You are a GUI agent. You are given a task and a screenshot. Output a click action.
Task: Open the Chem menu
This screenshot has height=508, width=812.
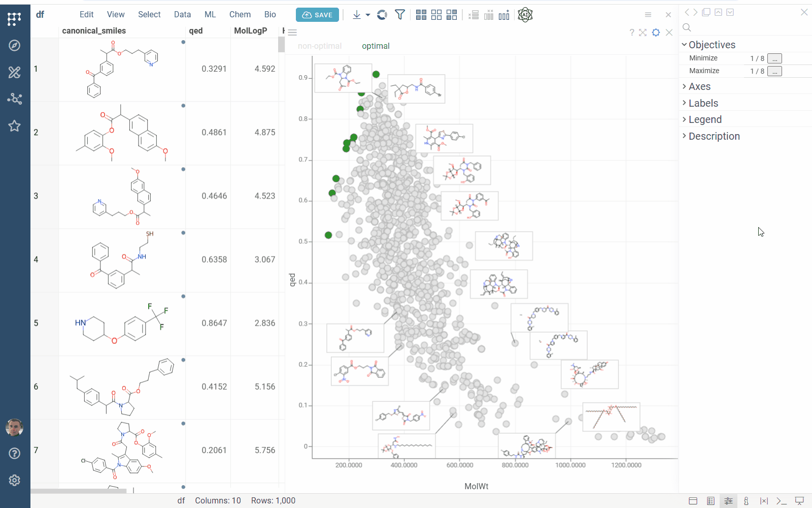coord(240,15)
